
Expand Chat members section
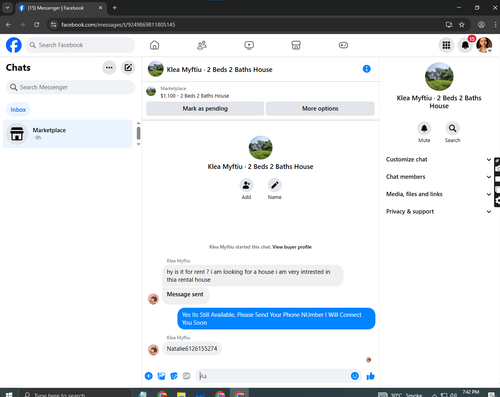(x=439, y=177)
